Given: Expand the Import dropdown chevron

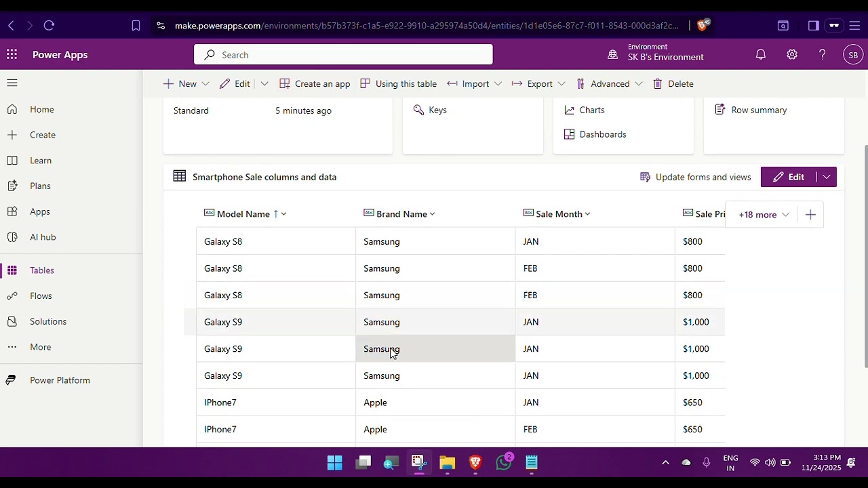Looking at the screenshot, I should point(498,84).
